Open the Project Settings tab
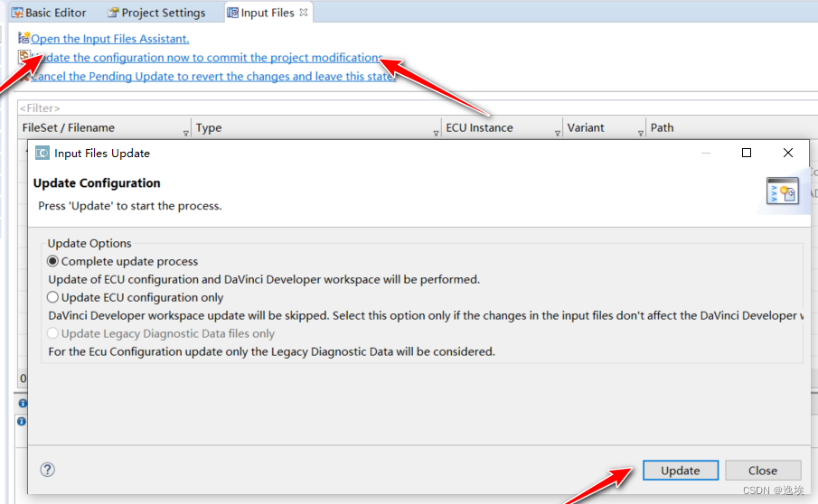 point(156,13)
